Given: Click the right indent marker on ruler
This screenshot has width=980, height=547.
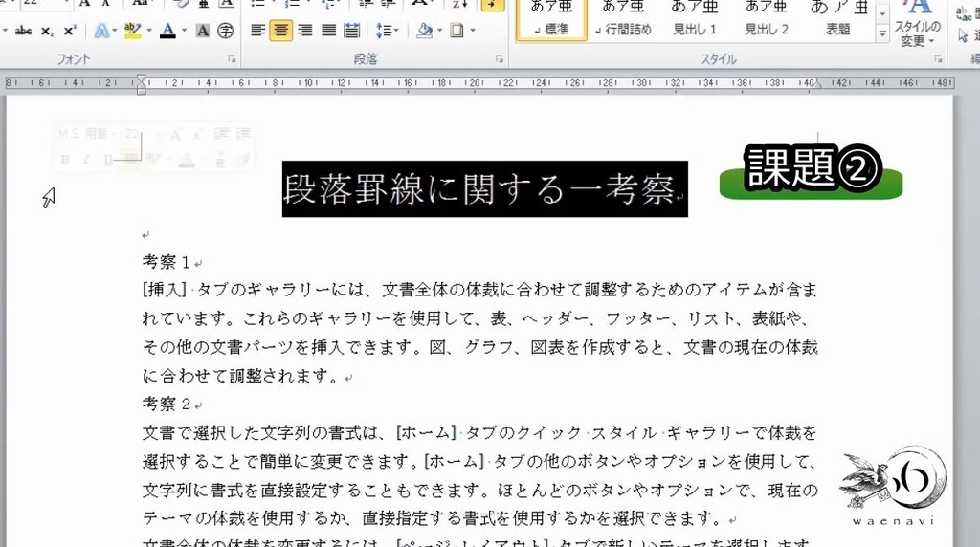Looking at the screenshot, I should tap(817, 85).
